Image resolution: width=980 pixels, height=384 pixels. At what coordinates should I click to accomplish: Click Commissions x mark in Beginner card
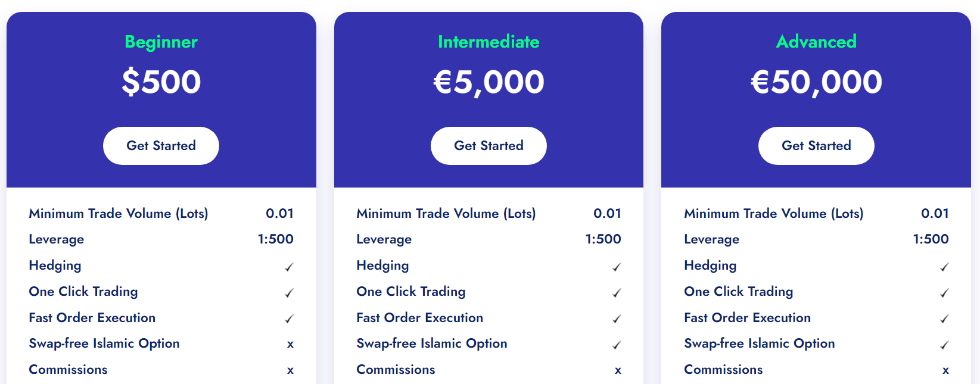[290, 370]
